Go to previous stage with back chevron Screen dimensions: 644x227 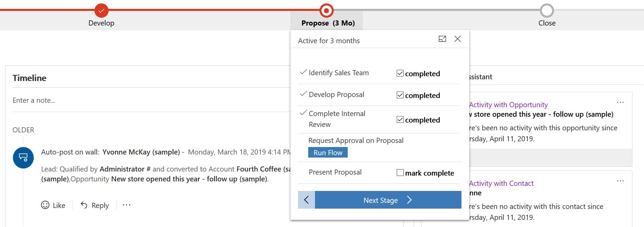(307, 200)
